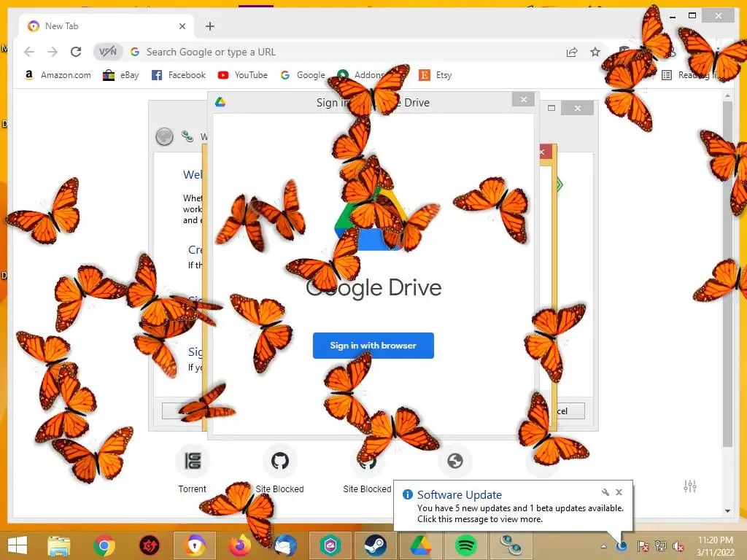Screen dimensions: 747x560
Task: Expand hidden system tray icons arrow
Action: (x=603, y=546)
